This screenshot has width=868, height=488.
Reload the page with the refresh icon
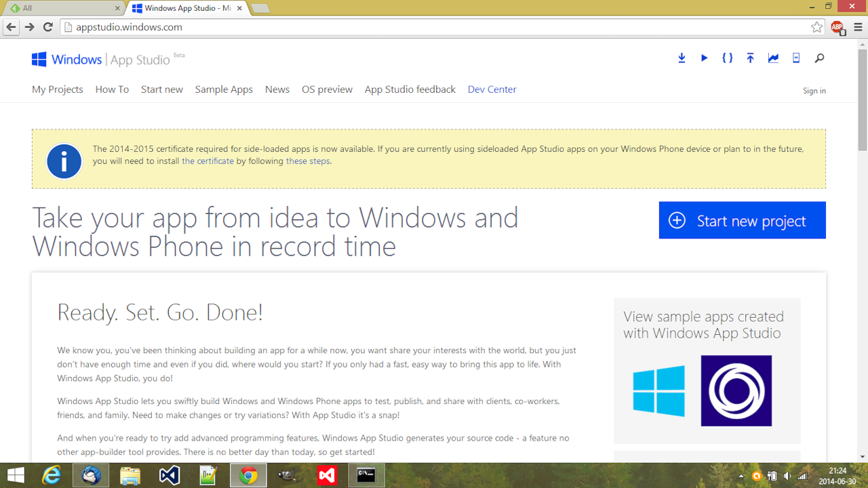47,27
